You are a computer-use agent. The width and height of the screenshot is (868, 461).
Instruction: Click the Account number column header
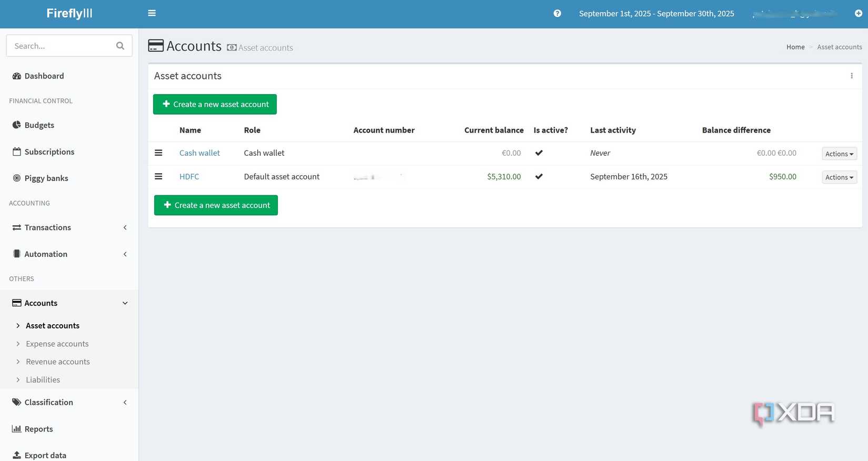[384, 130]
